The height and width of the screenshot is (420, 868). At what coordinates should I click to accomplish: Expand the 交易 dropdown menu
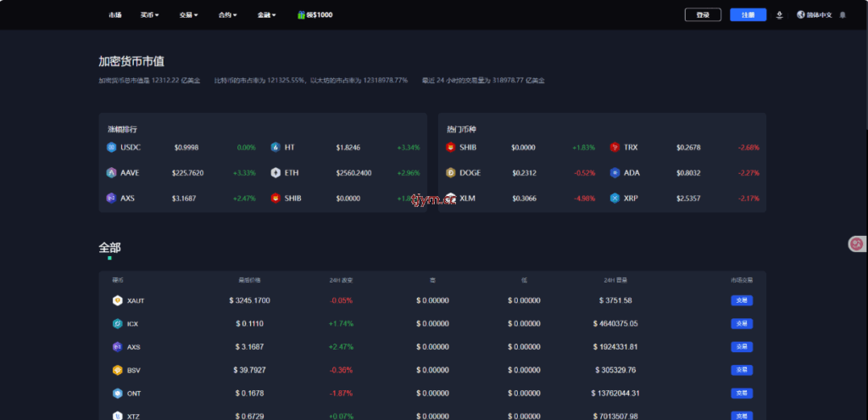[188, 15]
